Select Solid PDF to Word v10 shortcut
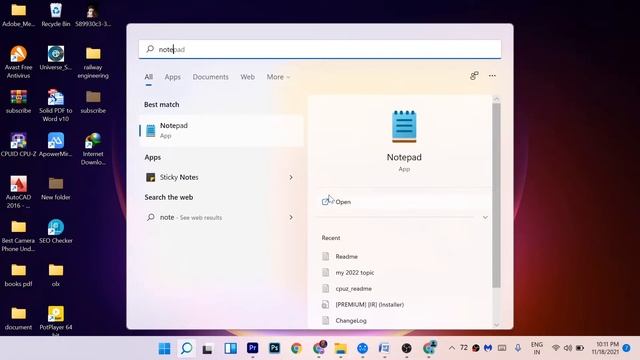 click(x=56, y=105)
